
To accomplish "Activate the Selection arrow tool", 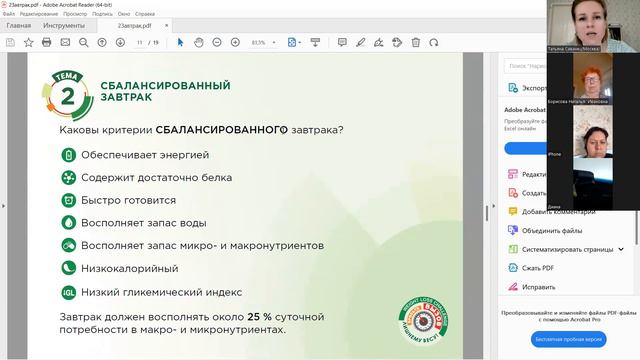I will [x=180, y=42].
